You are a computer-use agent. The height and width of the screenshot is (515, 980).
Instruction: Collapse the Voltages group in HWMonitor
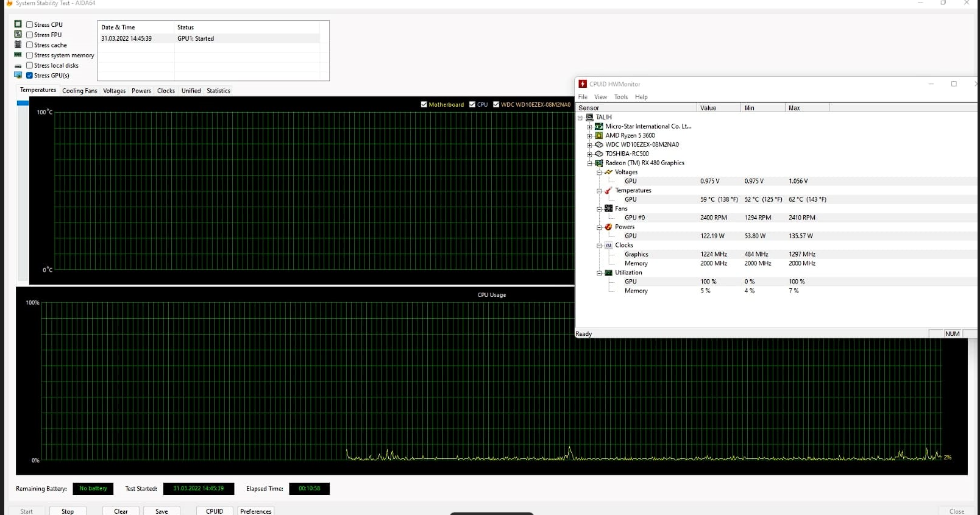click(x=599, y=172)
